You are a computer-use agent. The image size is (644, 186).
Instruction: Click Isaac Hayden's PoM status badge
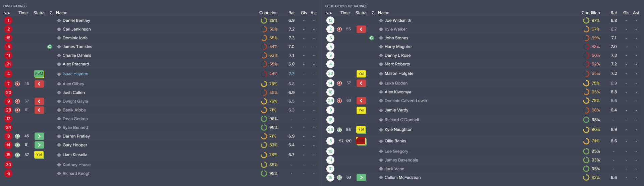(x=39, y=74)
